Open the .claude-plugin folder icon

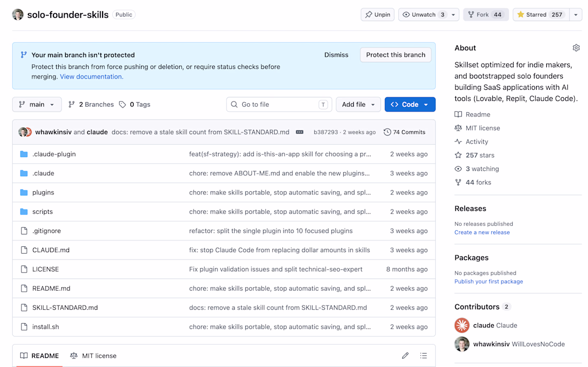pos(24,154)
